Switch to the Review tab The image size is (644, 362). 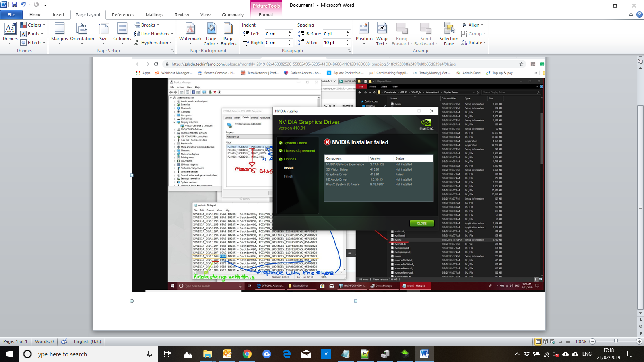click(x=182, y=15)
